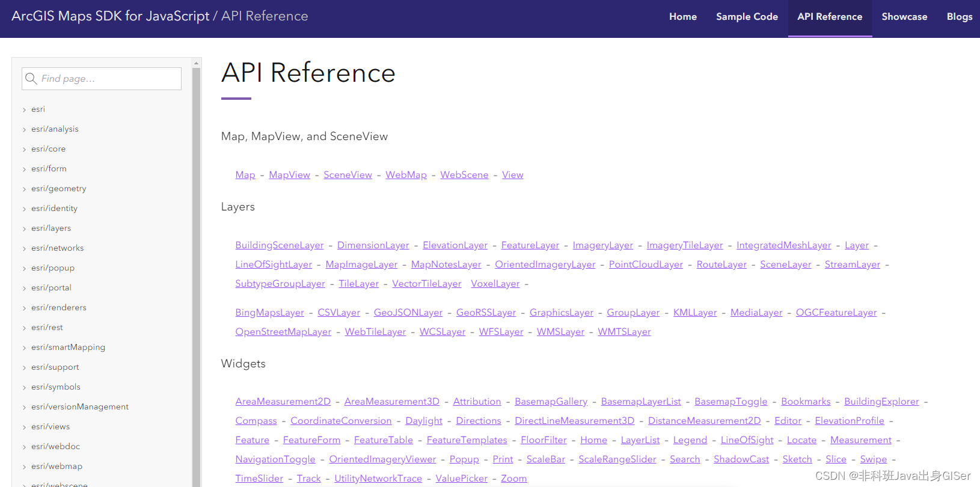Screen dimensions: 980x487
Task: Open the VoxelLayer link
Action: tap(495, 284)
